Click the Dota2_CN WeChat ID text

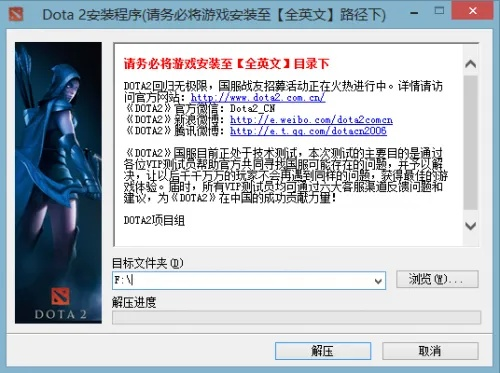[252, 108]
